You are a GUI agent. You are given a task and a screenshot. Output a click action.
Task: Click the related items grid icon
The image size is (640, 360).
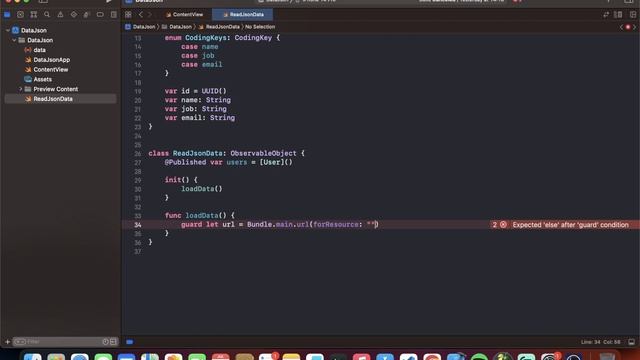pos(128,15)
